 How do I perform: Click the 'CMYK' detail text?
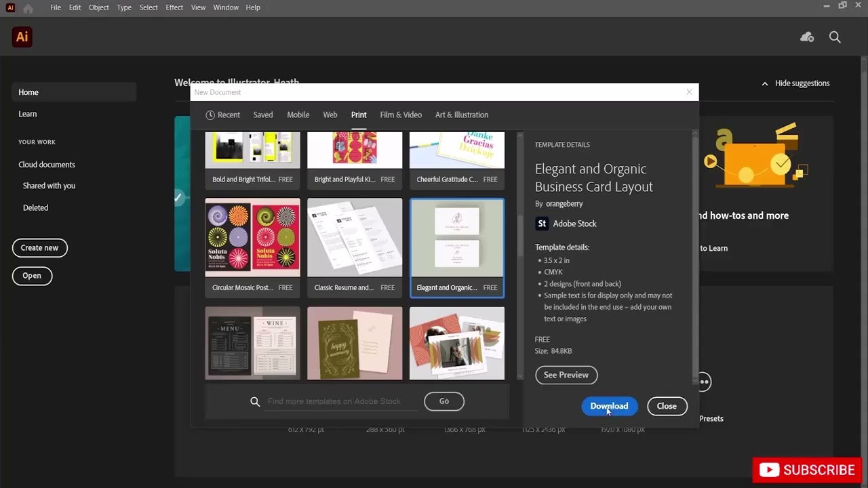pyautogui.click(x=553, y=272)
